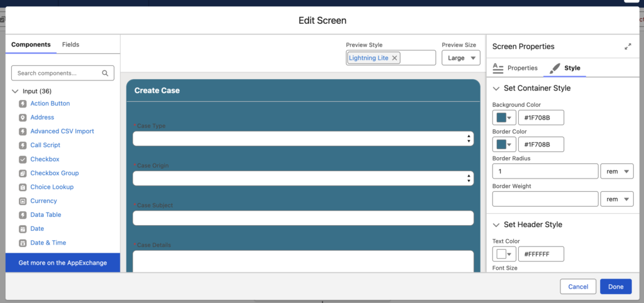Select the Choice Lookup component link

click(52, 187)
